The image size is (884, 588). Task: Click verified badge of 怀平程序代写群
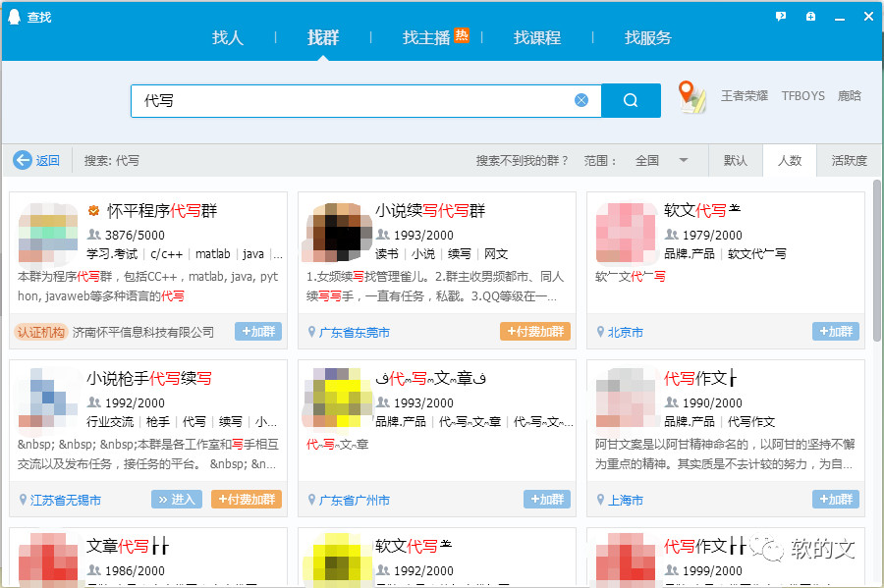coord(93,211)
